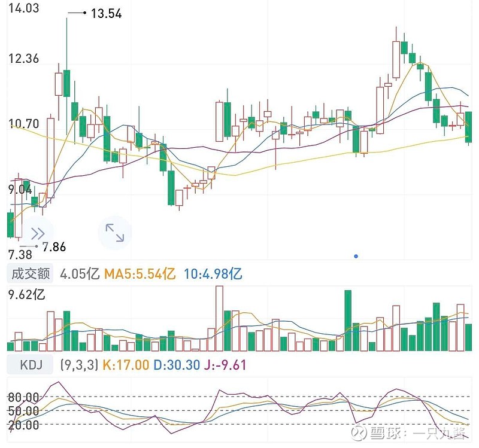Viewport: 479px width, 448px height.
Task: Click the 7.38 bottom axis value
Action: tap(20, 254)
